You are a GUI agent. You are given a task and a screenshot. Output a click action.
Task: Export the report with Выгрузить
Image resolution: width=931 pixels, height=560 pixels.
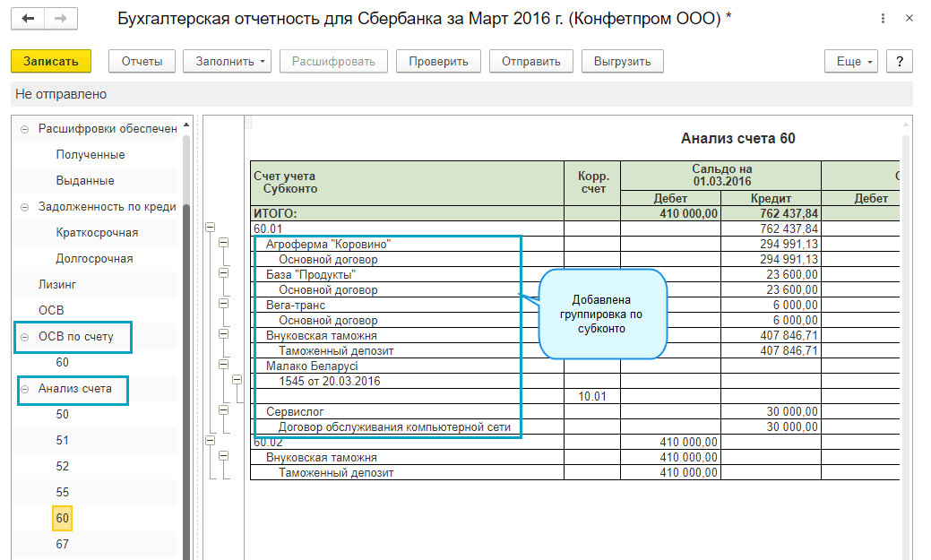point(622,61)
